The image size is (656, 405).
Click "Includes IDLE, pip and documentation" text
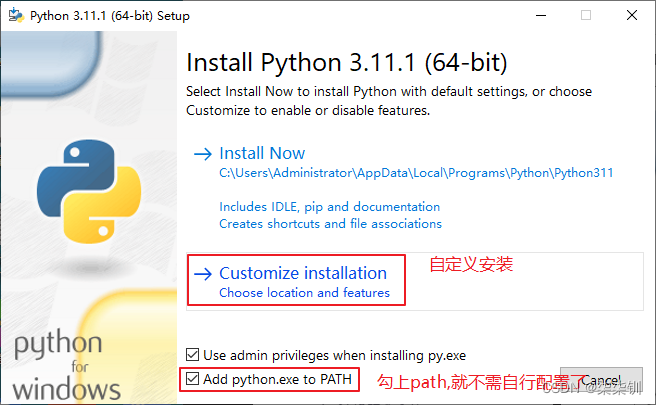click(329, 207)
